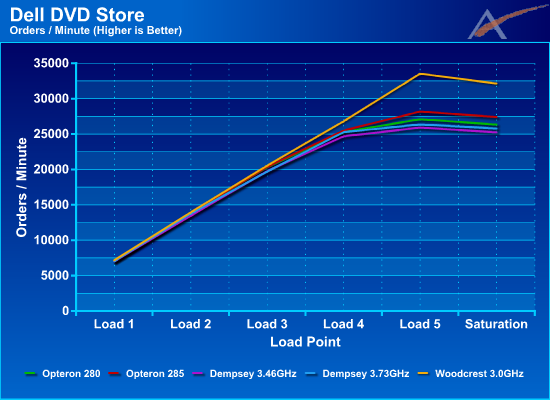Click the 'Dempsey 3.73GHz' legend label
Screen dimensions: 550x400
[366, 374]
